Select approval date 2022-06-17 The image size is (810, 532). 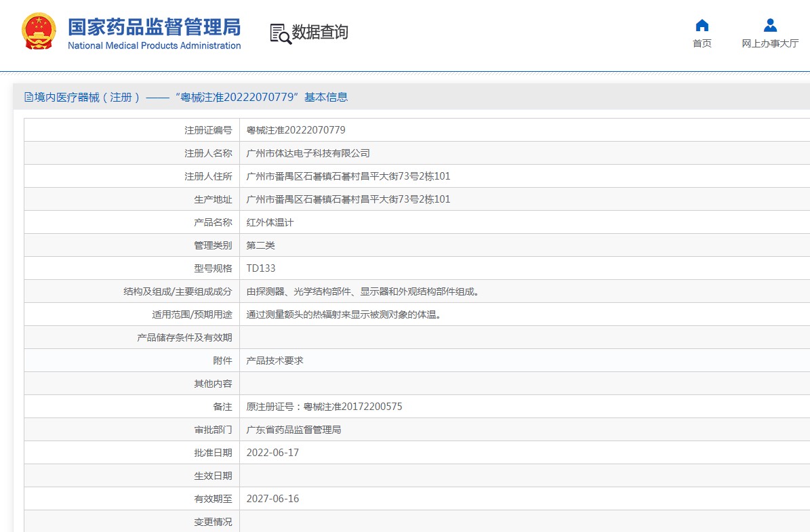tap(272, 453)
